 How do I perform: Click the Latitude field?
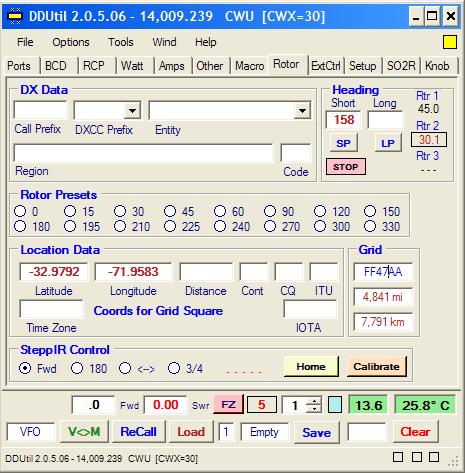[x=54, y=272]
